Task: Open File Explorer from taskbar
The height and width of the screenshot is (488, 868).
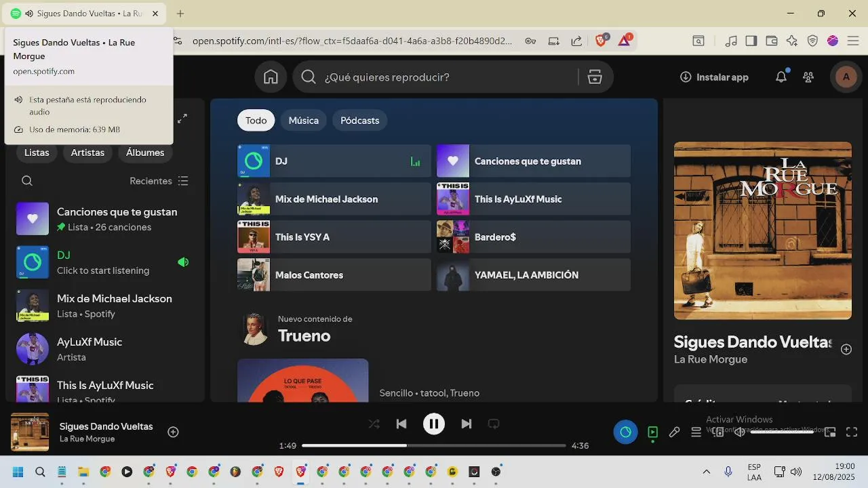Action: click(83, 472)
